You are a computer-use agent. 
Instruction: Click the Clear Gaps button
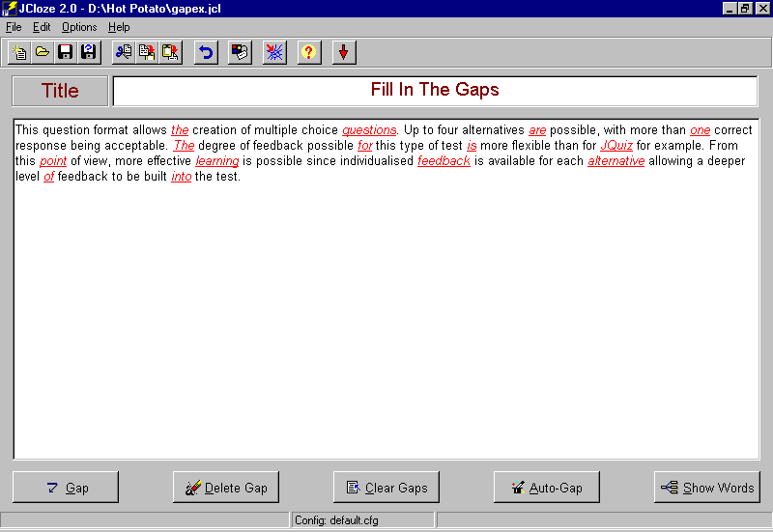coord(386,488)
